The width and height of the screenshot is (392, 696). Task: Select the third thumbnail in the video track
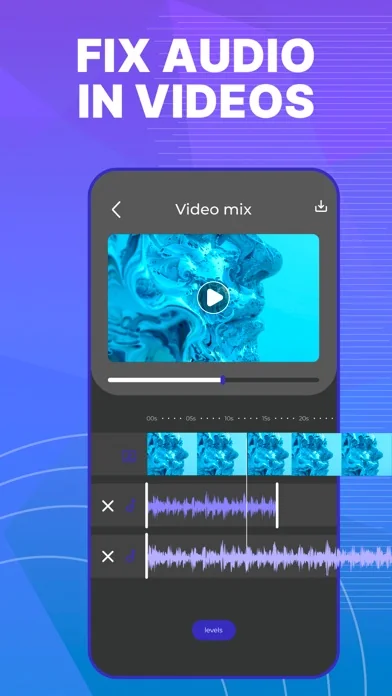point(269,454)
